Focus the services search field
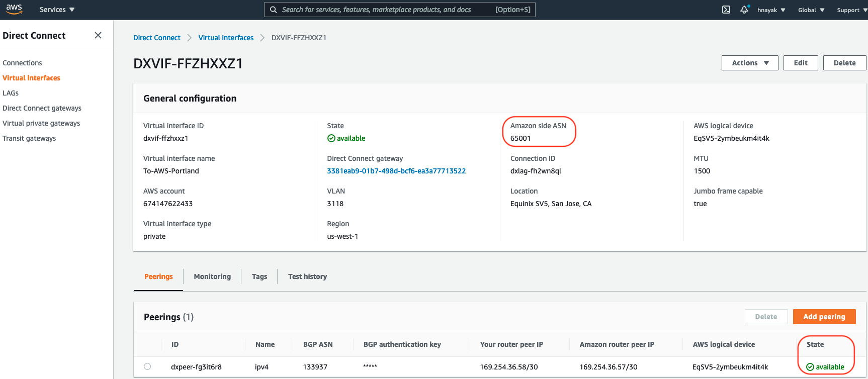Viewport: 868px width, 379px height. click(382, 10)
